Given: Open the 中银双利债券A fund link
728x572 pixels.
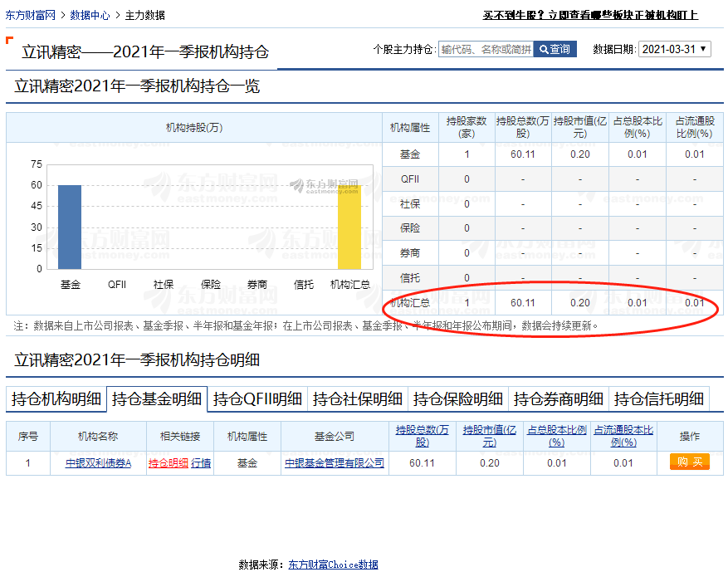Looking at the screenshot, I should coord(98,463).
